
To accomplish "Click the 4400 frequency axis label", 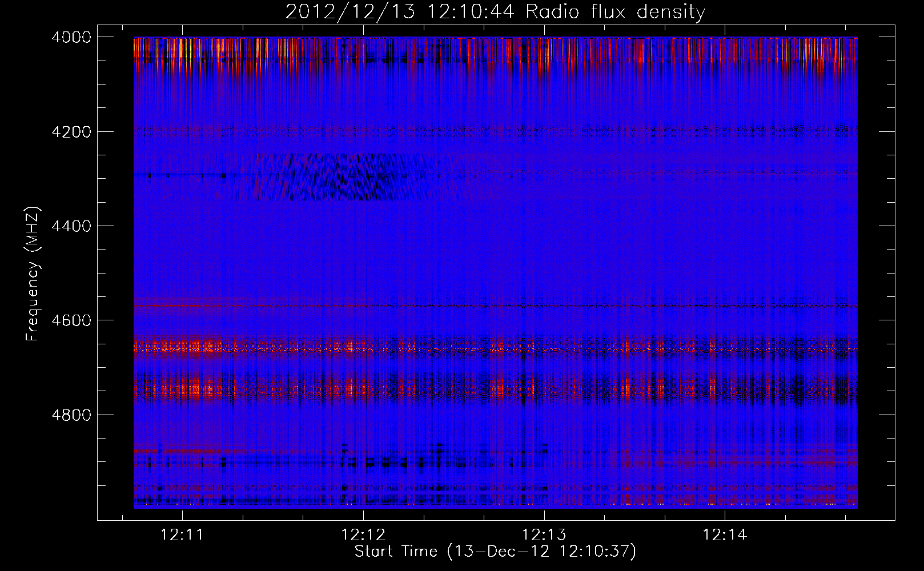I will (x=71, y=226).
